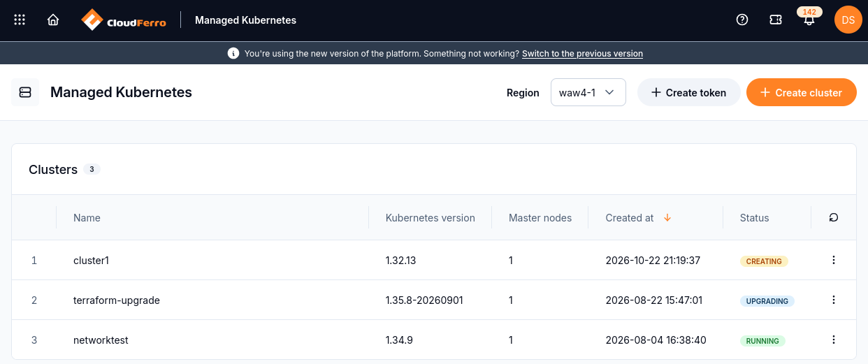Screen dimensions: 868x364
Task: Refresh the clusters table
Action: [833, 217]
